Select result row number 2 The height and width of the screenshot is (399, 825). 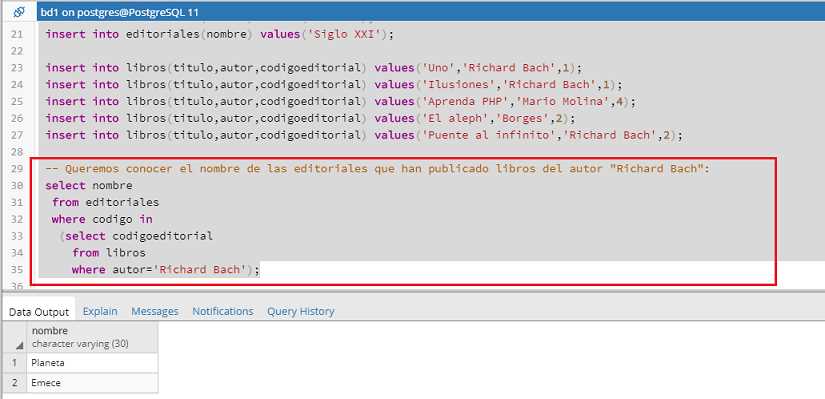[15, 383]
